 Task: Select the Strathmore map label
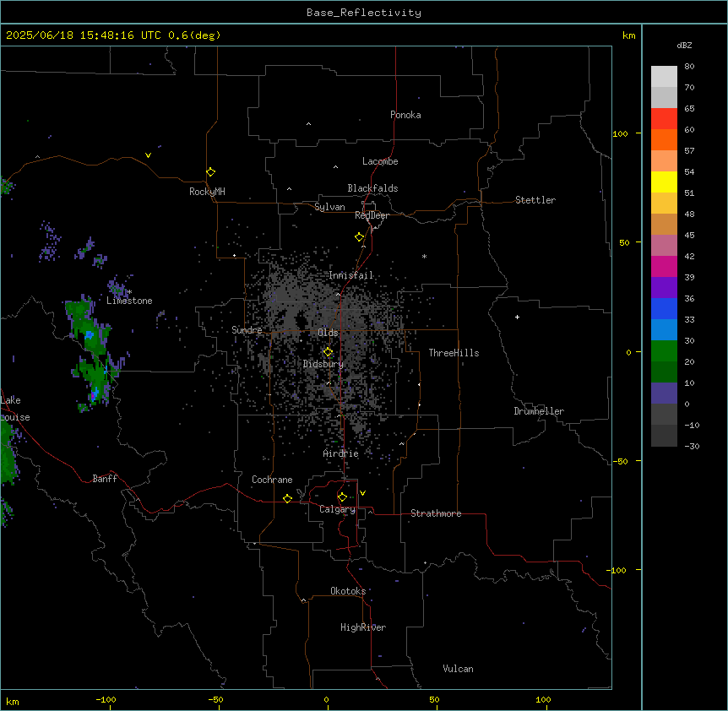436,513
